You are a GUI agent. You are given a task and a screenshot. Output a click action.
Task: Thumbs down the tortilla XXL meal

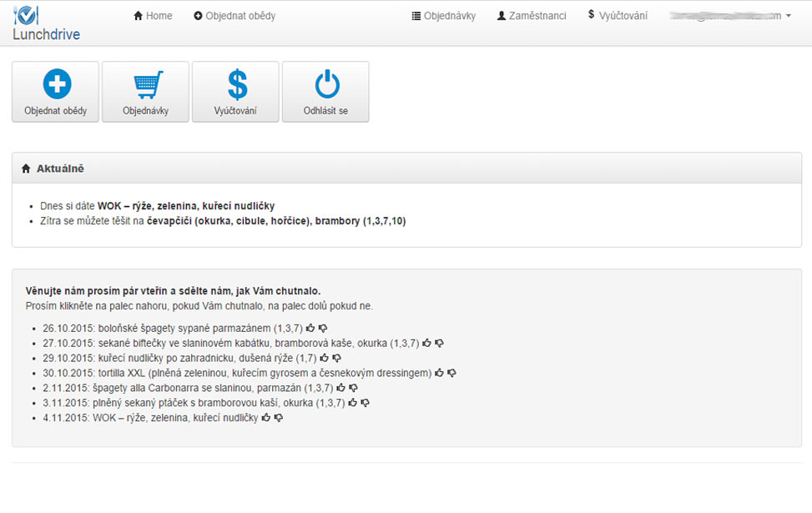click(x=452, y=373)
